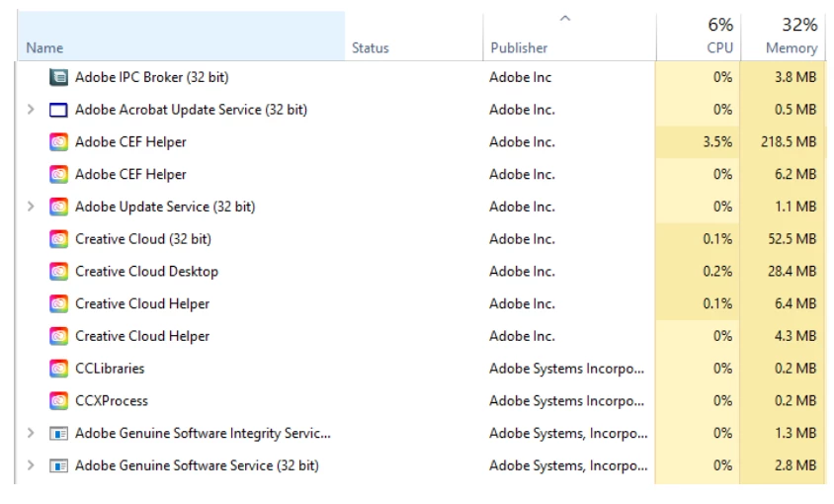The width and height of the screenshot is (834, 504).
Task: Click the 218.5 MB memory value
Action: click(789, 142)
